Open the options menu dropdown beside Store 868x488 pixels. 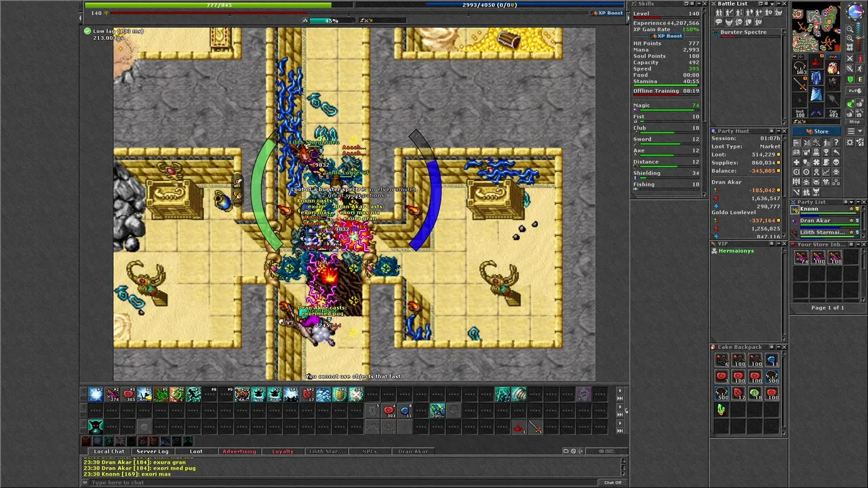pos(855,131)
